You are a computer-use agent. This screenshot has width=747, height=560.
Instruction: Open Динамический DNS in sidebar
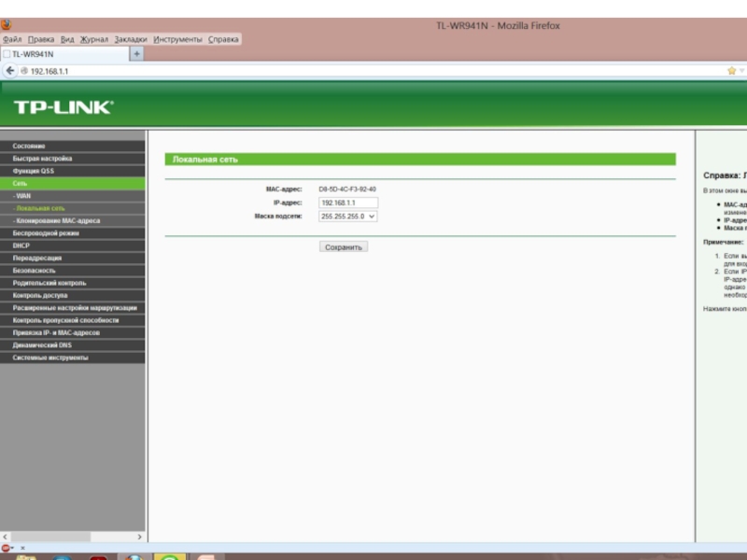click(73, 344)
